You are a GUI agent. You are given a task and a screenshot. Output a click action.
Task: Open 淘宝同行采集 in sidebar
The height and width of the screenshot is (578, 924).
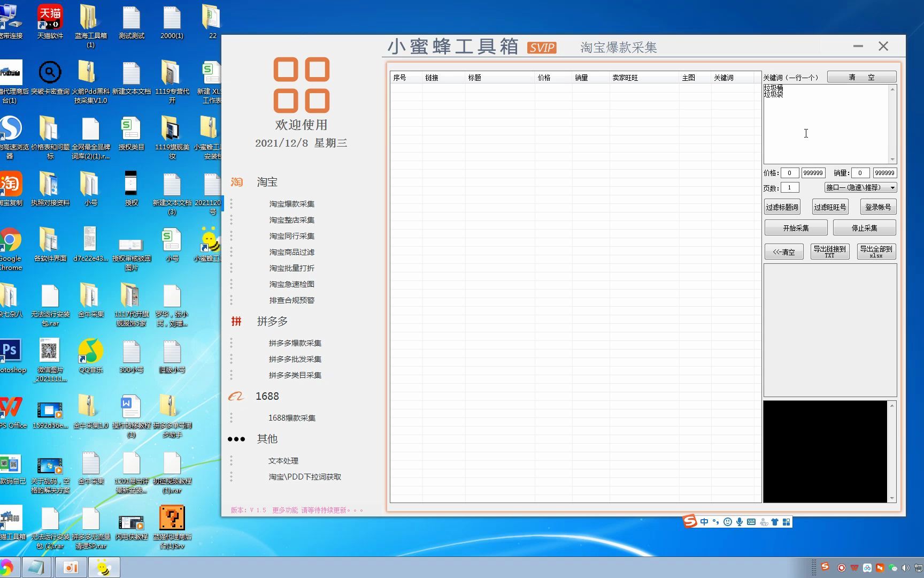pyautogui.click(x=291, y=236)
